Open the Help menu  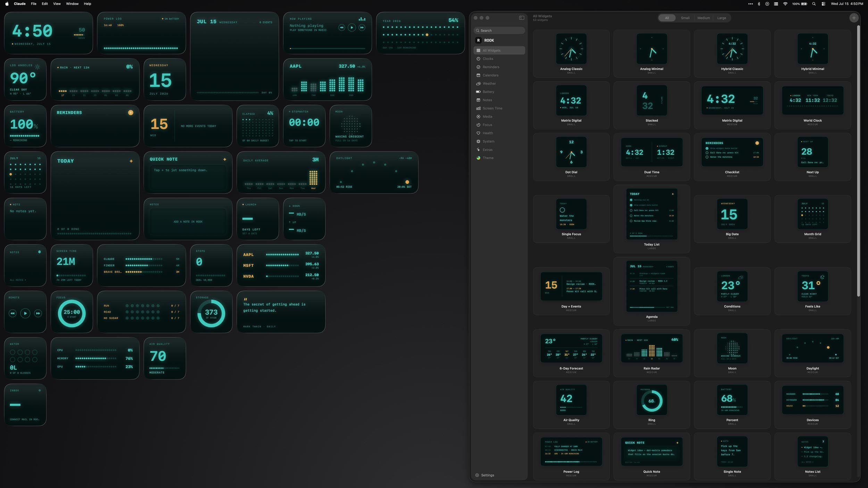(87, 4)
